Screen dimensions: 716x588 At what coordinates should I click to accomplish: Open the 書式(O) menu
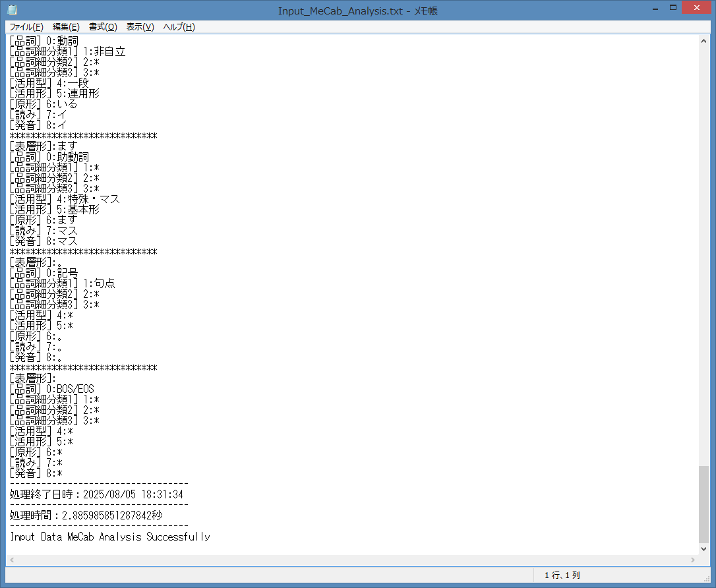[x=103, y=27]
